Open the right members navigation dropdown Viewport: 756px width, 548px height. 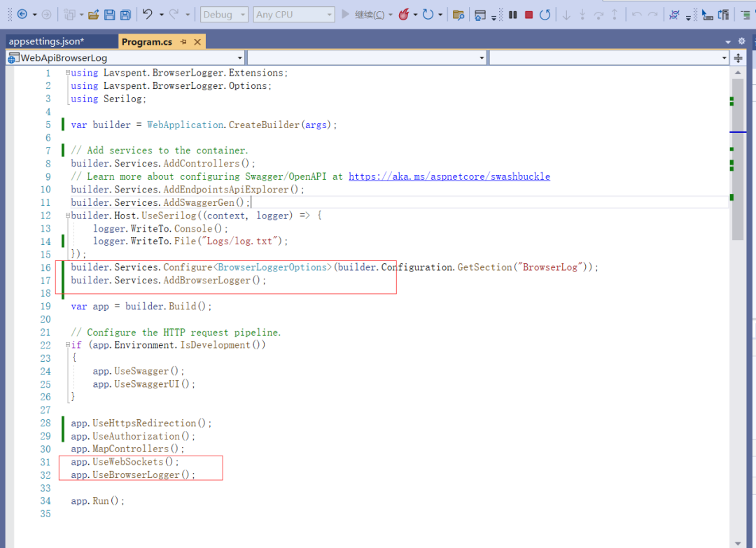coord(609,58)
